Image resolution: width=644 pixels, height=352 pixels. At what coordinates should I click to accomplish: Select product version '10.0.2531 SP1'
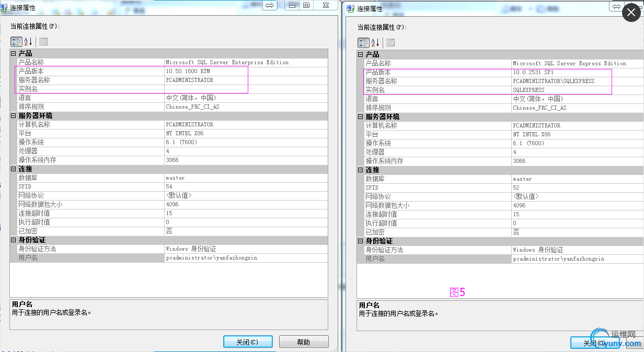[533, 72]
